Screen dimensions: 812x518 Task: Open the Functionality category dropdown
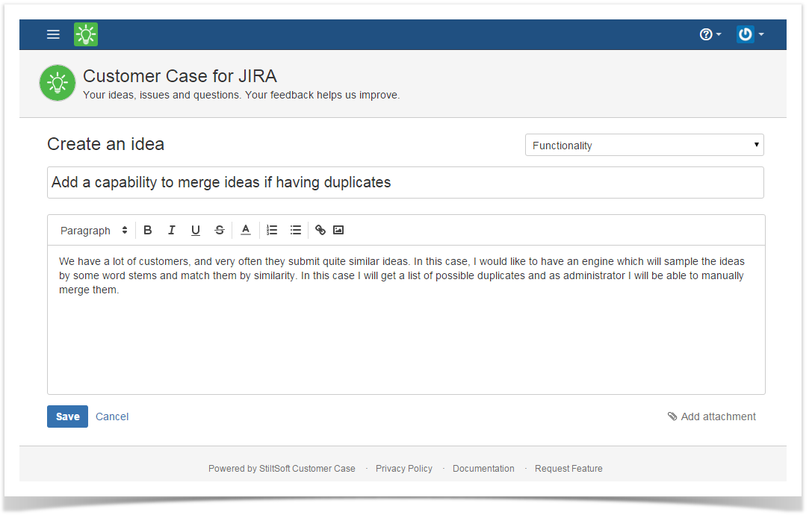[x=644, y=146]
